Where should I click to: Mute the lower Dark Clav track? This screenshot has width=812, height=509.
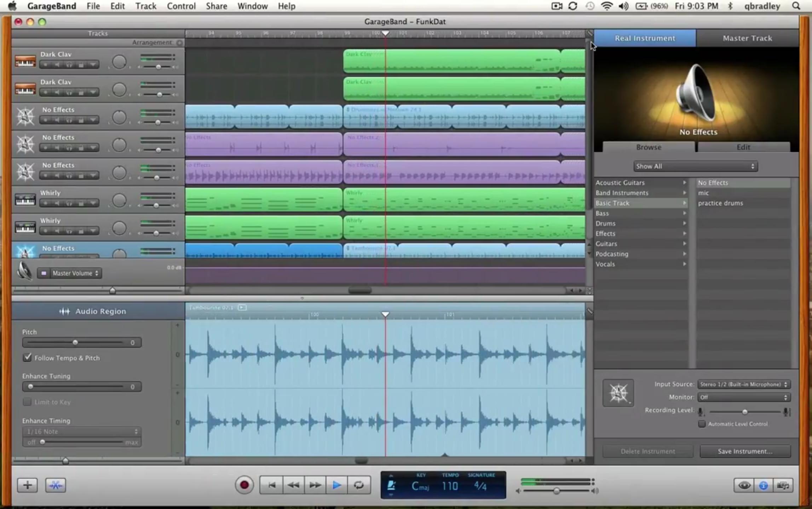click(x=57, y=93)
